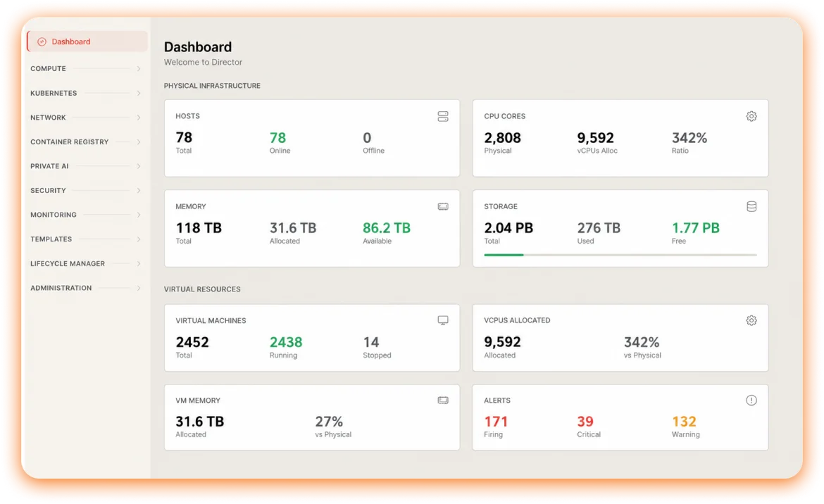Screen dimensions: 824x504
Task: Click the 132 Warning alerts value
Action: pyautogui.click(x=684, y=422)
